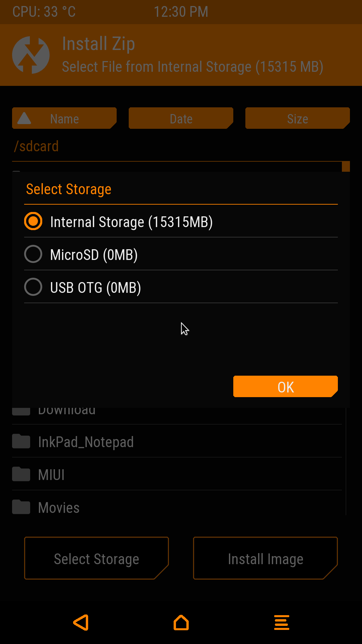Sort file list by Size
Screen dimensions: 362x644
tap(297, 118)
